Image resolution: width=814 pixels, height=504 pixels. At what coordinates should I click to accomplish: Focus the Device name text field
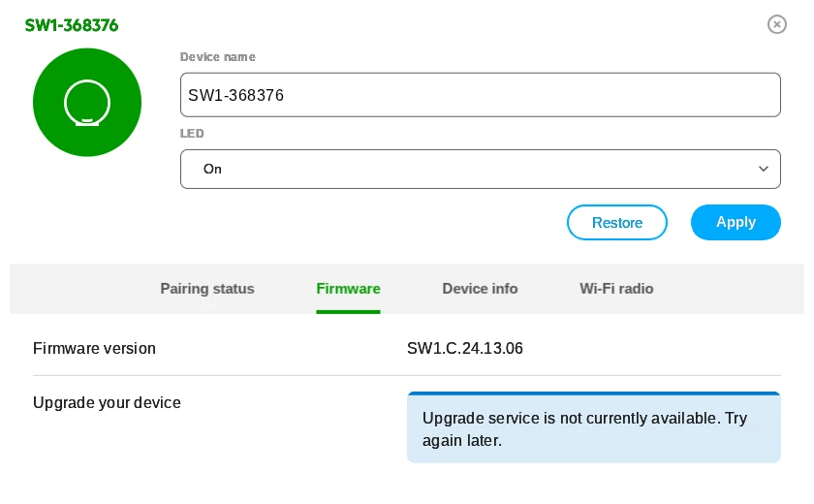[480, 95]
